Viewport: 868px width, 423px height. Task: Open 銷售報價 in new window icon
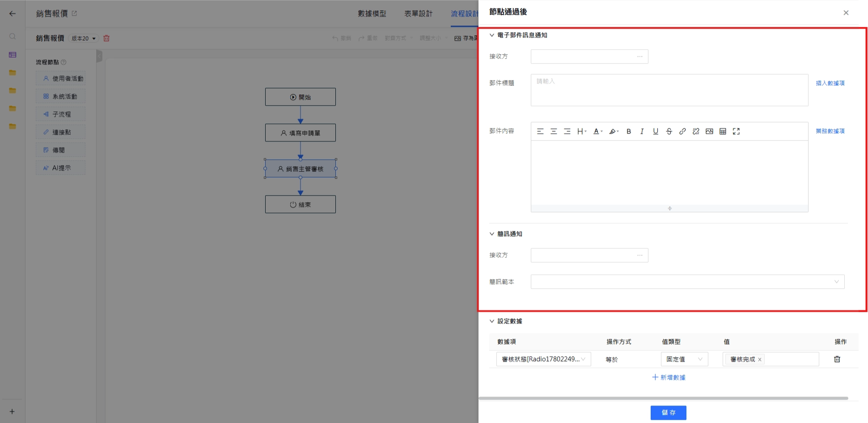coord(74,13)
